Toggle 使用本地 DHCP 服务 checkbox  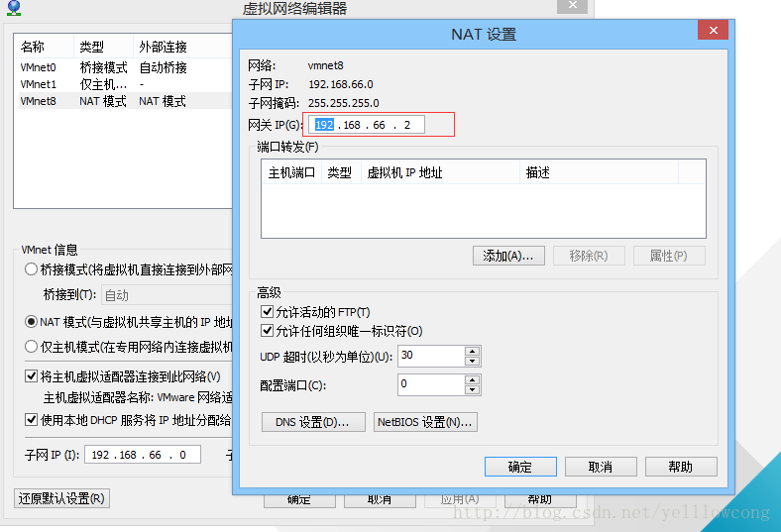click(x=32, y=420)
